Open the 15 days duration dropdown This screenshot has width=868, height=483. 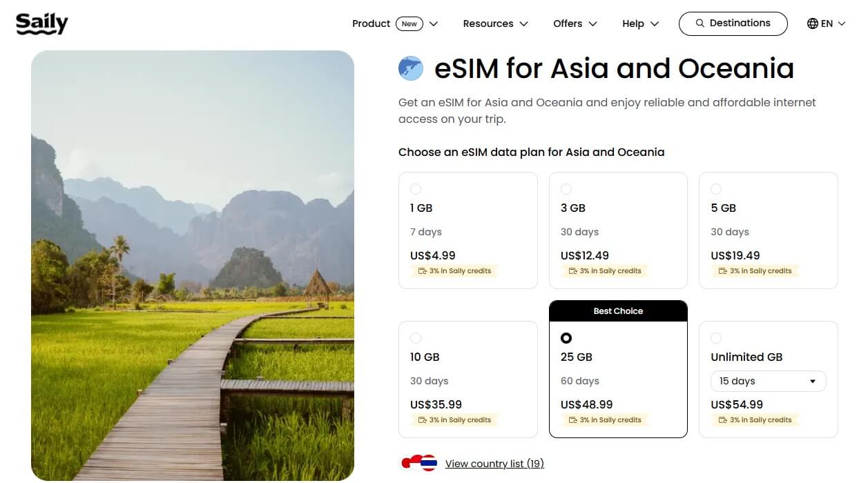[x=768, y=382]
